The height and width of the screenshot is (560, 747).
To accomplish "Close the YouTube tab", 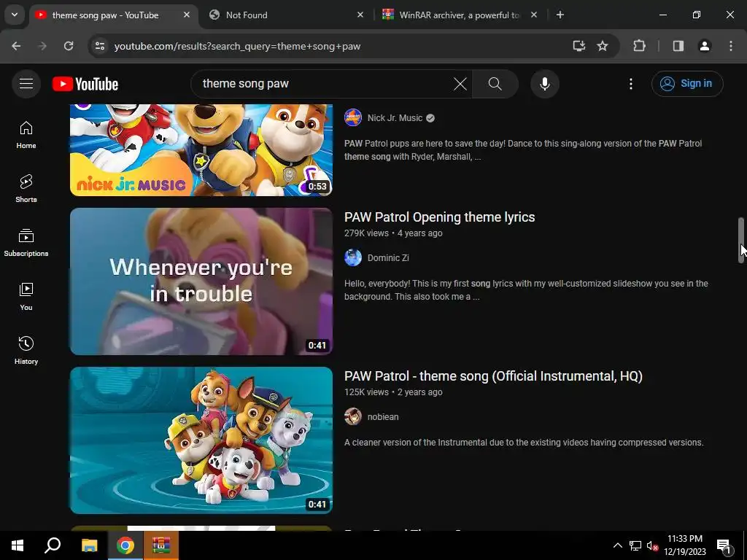I will click(187, 15).
